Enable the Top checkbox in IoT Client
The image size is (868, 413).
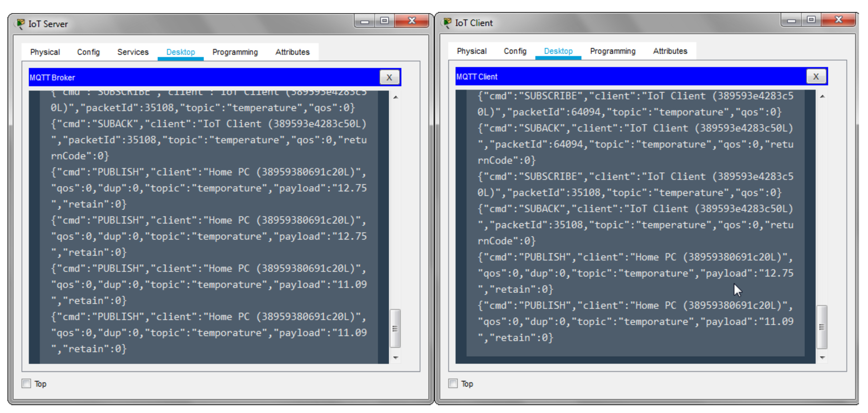[453, 383]
